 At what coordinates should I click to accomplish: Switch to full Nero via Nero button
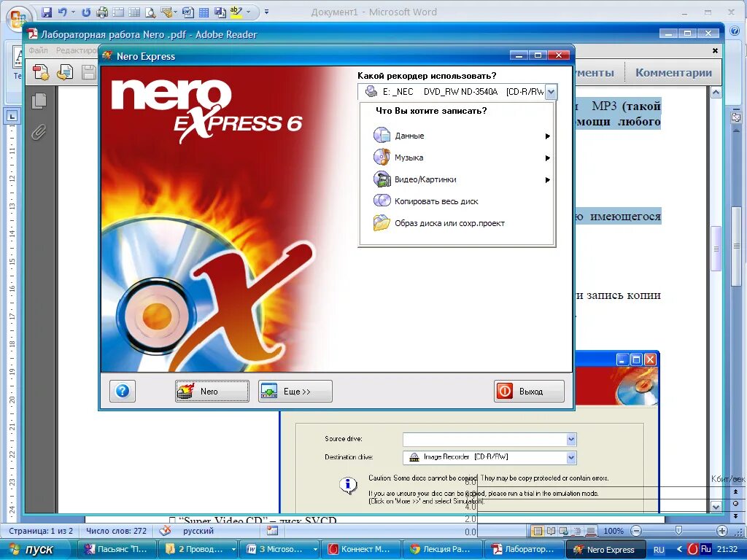[212, 391]
